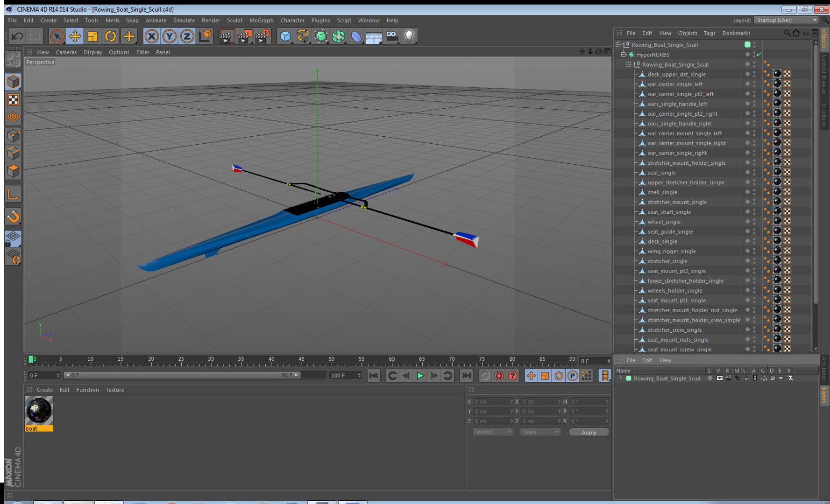Collapse nested Rowing_Boat_Single_Scull null
This screenshot has height=504, width=830.
click(x=629, y=64)
